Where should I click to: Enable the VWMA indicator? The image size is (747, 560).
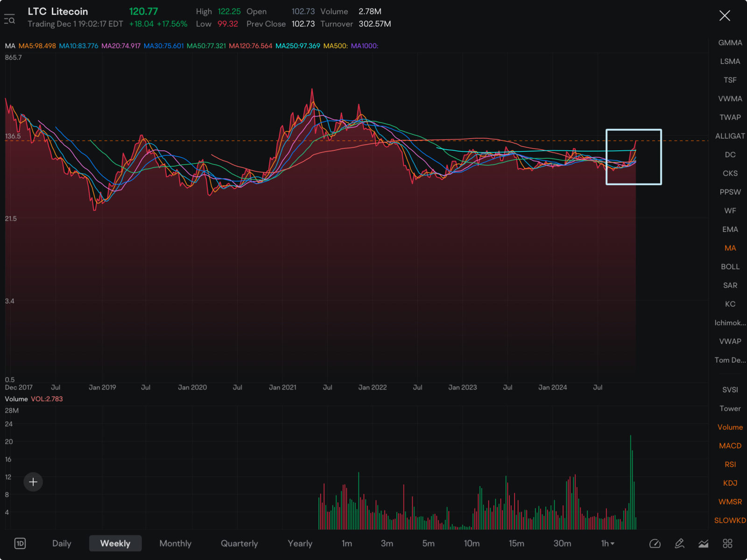pos(730,98)
